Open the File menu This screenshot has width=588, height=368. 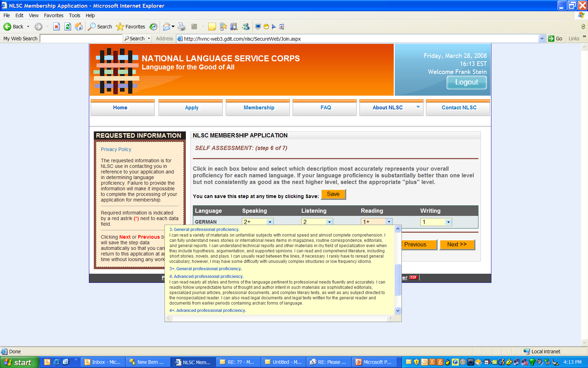(x=7, y=15)
